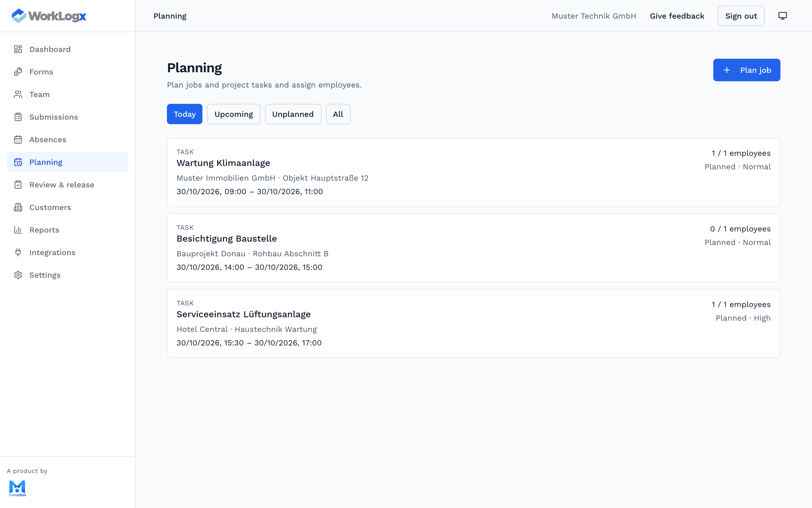Click Muster Technik GmbH company name
The image size is (812, 508).
point(593,16)
